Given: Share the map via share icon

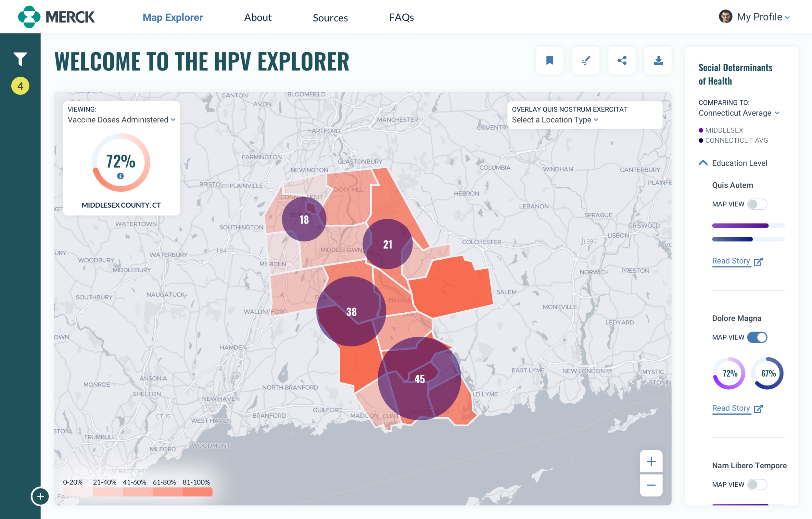Looking at the screenshot, I should tap(622, 60).
